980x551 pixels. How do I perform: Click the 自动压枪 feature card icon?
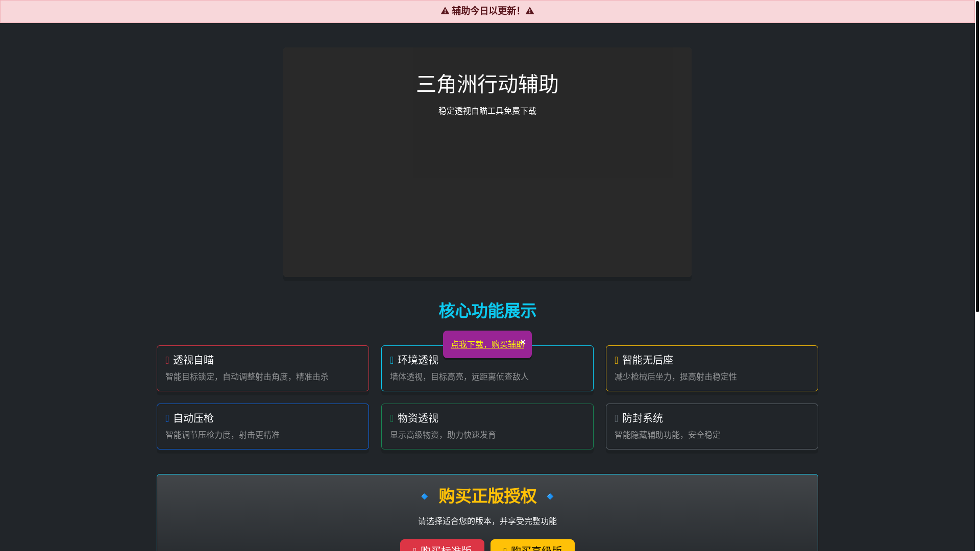(167, 418)
